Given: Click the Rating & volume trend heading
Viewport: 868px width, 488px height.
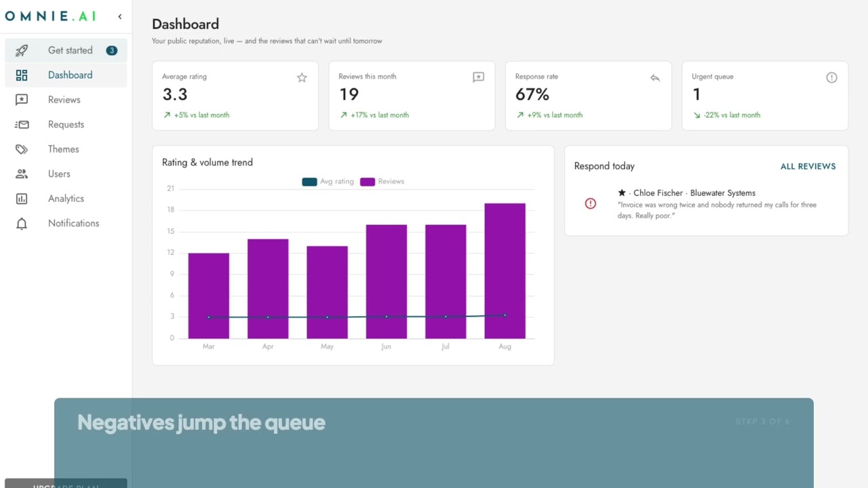Looking at the screenshot, I should [x=208, y=163].
